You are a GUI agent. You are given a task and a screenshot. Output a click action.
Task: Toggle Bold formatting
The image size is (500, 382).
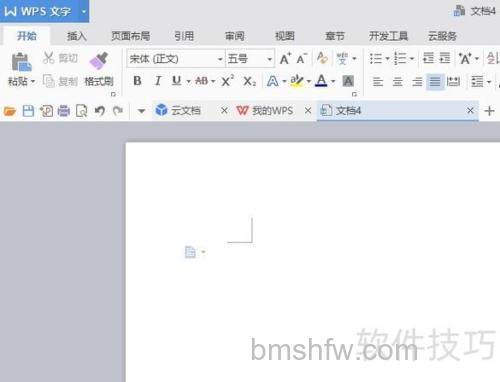(x=137, y=81)
